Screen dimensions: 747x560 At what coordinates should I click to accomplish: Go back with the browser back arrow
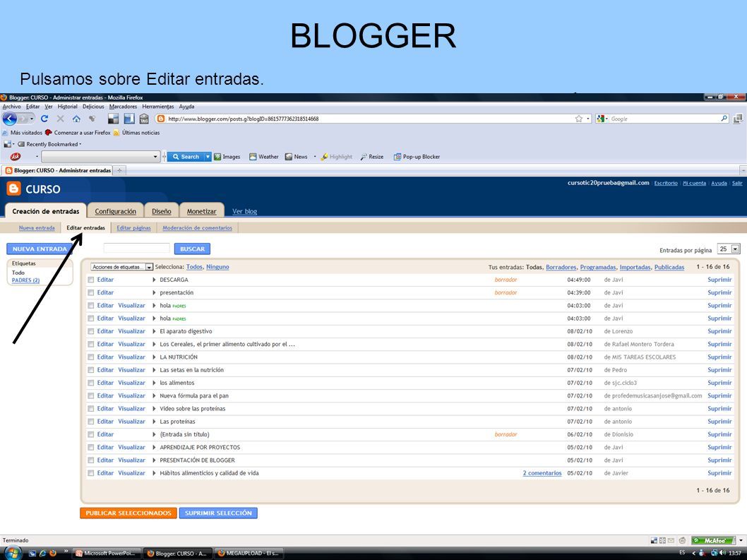10,119
